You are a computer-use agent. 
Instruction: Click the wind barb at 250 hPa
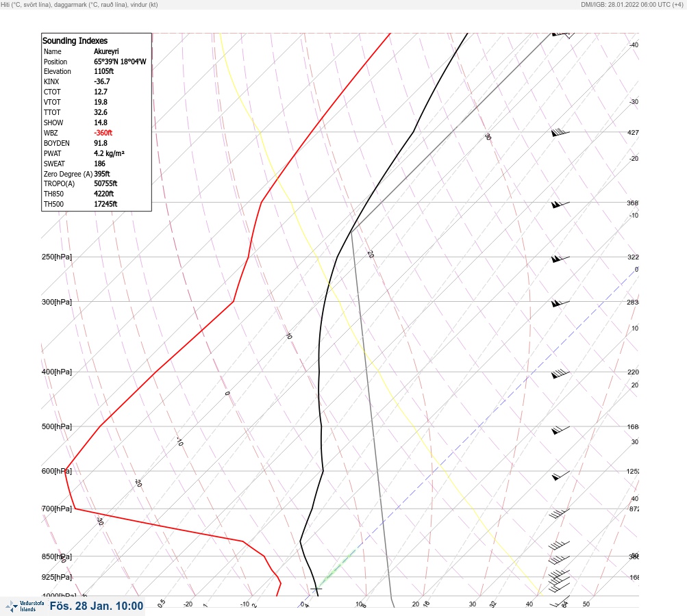pyautogui.click(x=560, y=258)
